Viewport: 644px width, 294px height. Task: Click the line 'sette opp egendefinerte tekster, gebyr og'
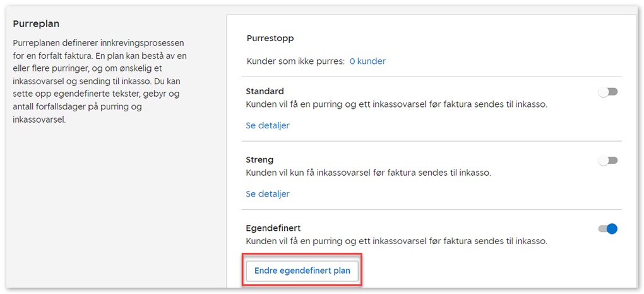tap(97, 94)
